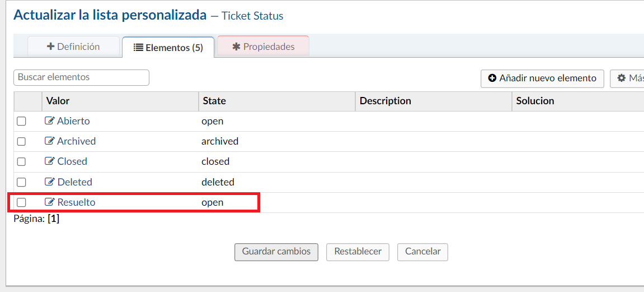This screenshot has width=644, height=292.
Task: Open the Propiedades tab
Action: coord(263,47)
